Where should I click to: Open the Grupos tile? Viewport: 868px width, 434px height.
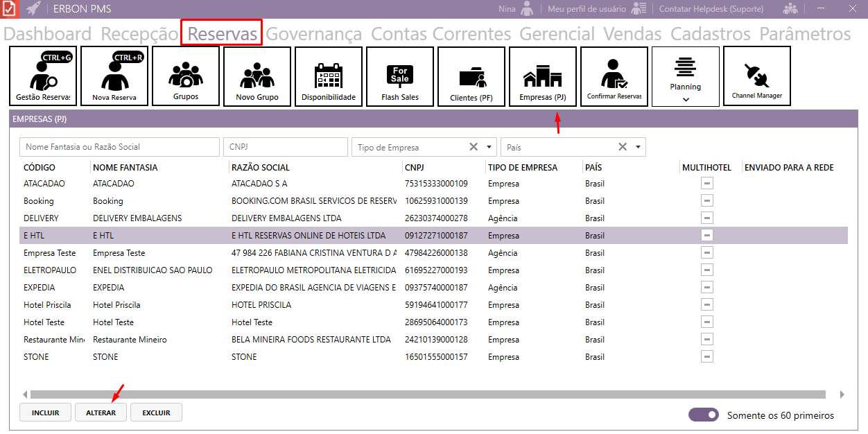pos(186,76)
